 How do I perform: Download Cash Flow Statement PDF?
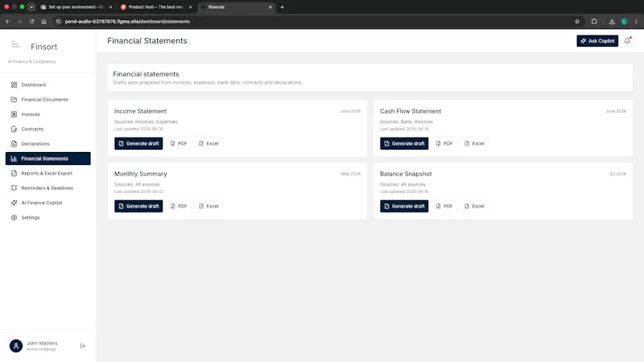[444, 143]
